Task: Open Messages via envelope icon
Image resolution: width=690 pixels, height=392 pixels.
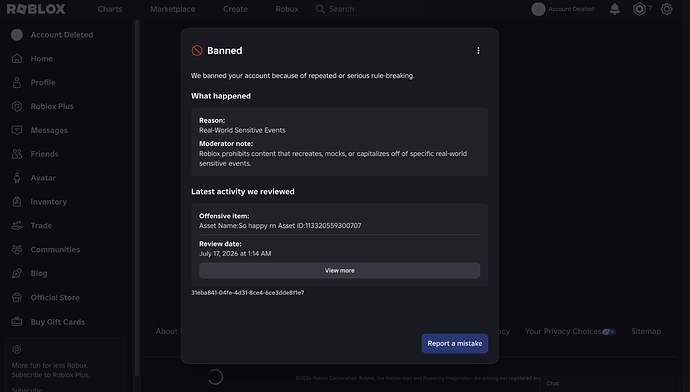Action: tap(17, 130)
